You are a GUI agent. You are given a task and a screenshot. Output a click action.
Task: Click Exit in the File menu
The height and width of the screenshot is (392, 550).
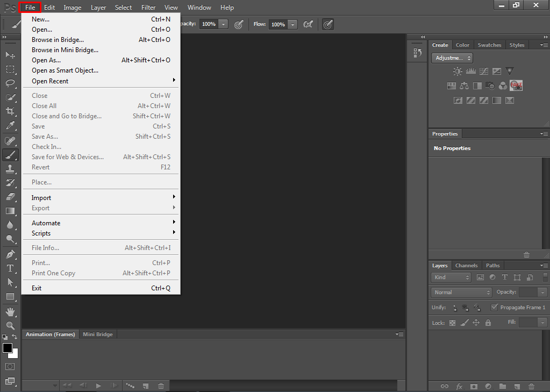click(37, 288)
